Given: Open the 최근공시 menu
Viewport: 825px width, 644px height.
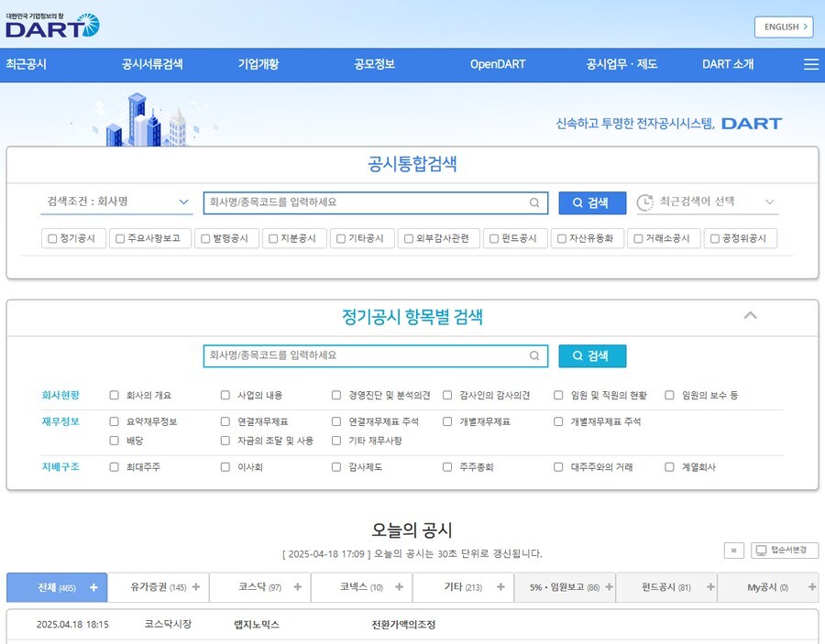Looking at the screenshot, I should coord(27,64).
